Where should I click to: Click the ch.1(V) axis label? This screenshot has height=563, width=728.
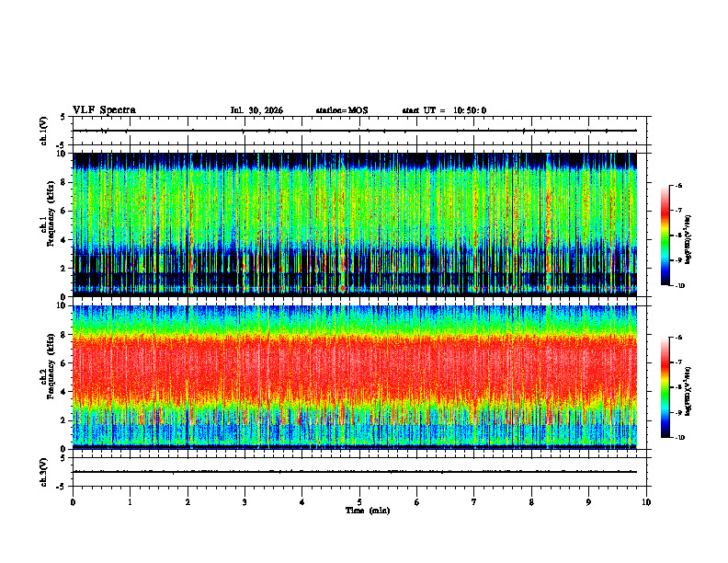coord(44,131)
